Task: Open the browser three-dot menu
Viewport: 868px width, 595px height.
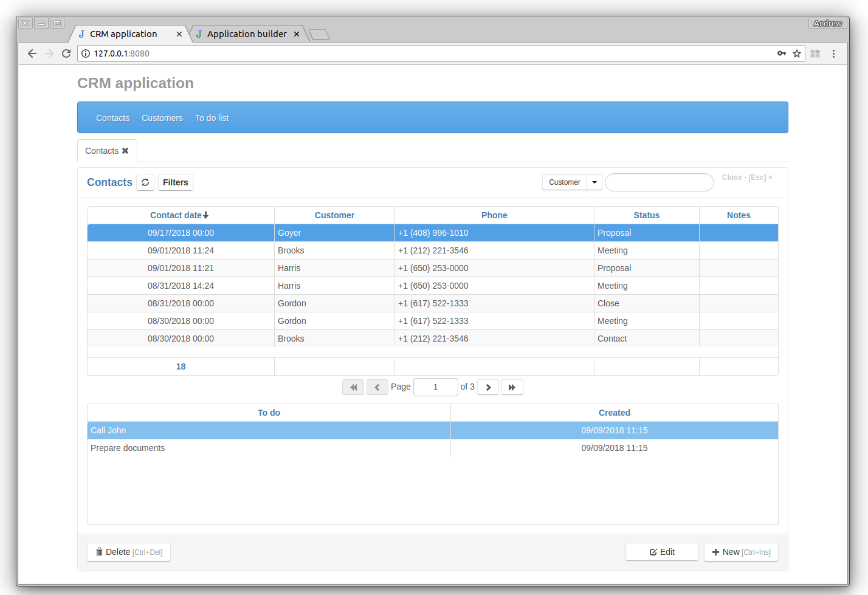Action: pyautogui.click(x=833, y=53)
